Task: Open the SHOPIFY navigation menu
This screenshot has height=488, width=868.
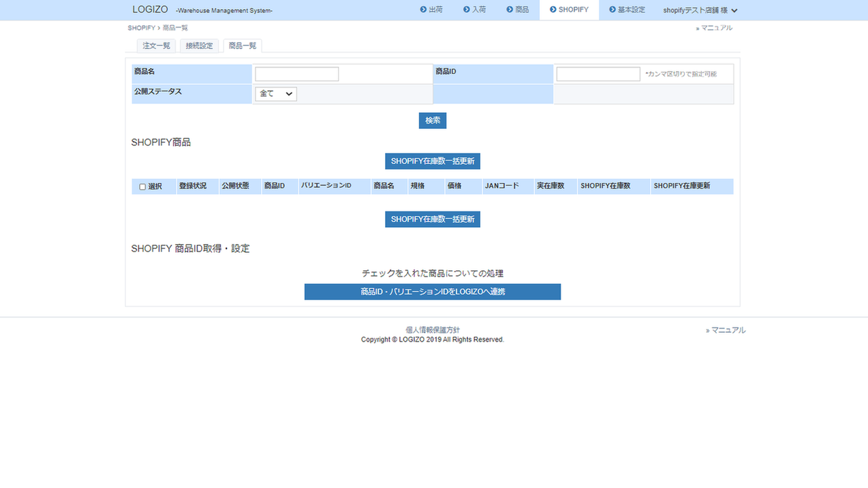Action: pos(569,9)
